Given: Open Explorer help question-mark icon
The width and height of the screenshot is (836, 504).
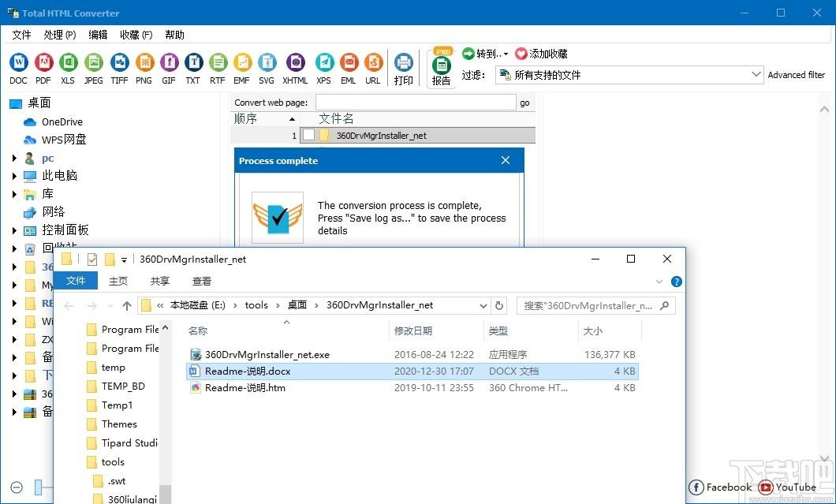Looking at the screenshot, I should pos(677,282).
